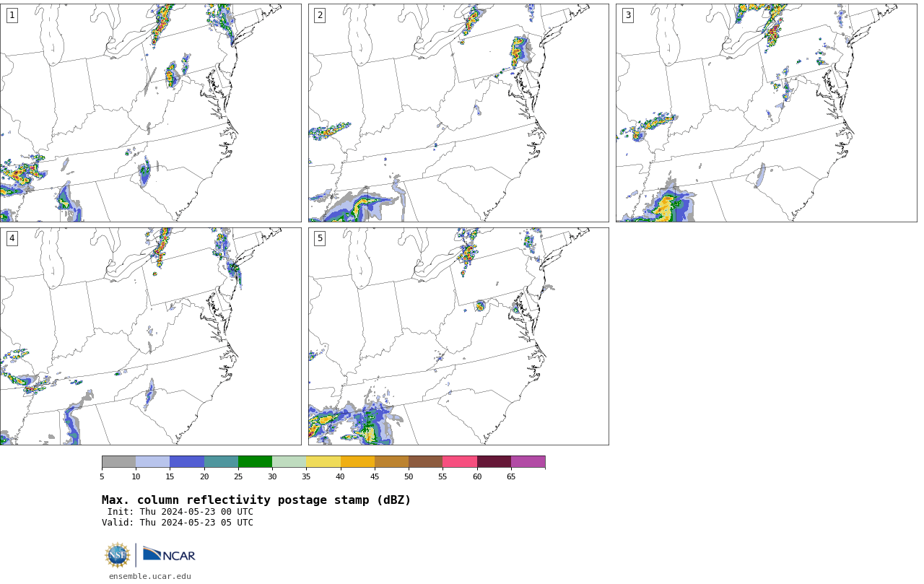This screenshot has height=584, width=924.
Task: Click the member number 1 label box
Action: tap(12, 15)
